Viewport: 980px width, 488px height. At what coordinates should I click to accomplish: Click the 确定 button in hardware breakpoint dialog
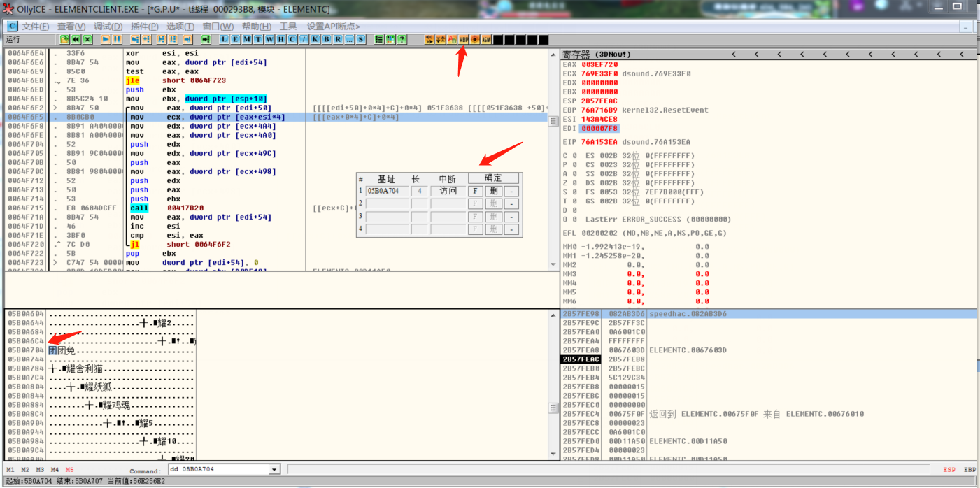494,178
